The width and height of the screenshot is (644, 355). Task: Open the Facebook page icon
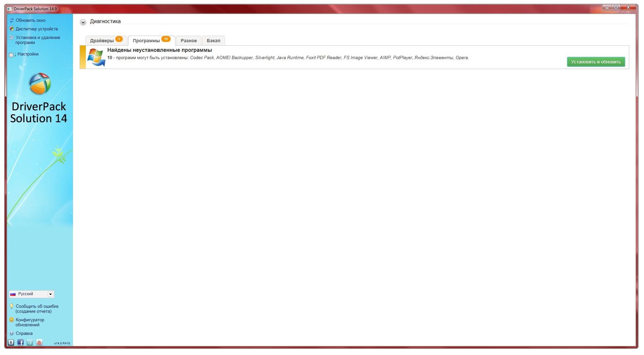20,342
